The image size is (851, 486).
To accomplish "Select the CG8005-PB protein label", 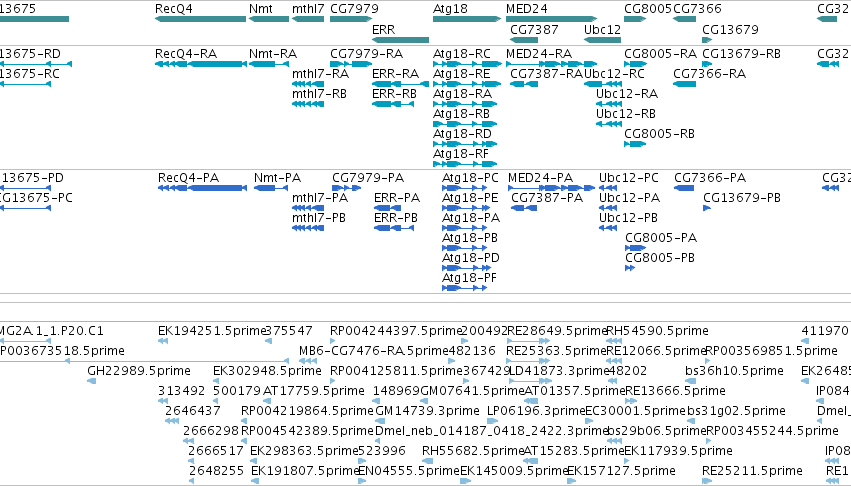I will [660, 258].
